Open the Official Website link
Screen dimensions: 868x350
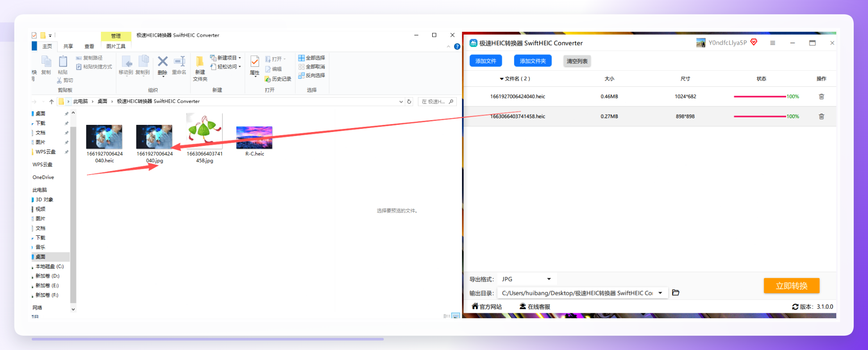coord(487,307)
